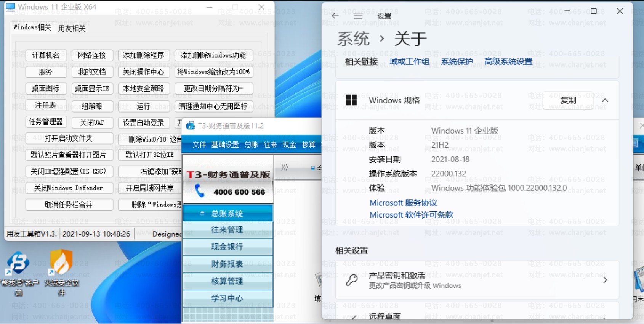This screenshot has width=644, height=324.
Task: Open the Microsoft 服务协议 link
Action: pos(403,203)
